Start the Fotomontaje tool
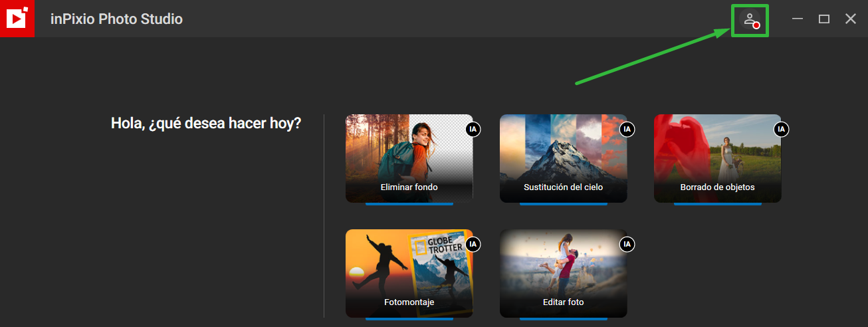 [x=409, y=274]
